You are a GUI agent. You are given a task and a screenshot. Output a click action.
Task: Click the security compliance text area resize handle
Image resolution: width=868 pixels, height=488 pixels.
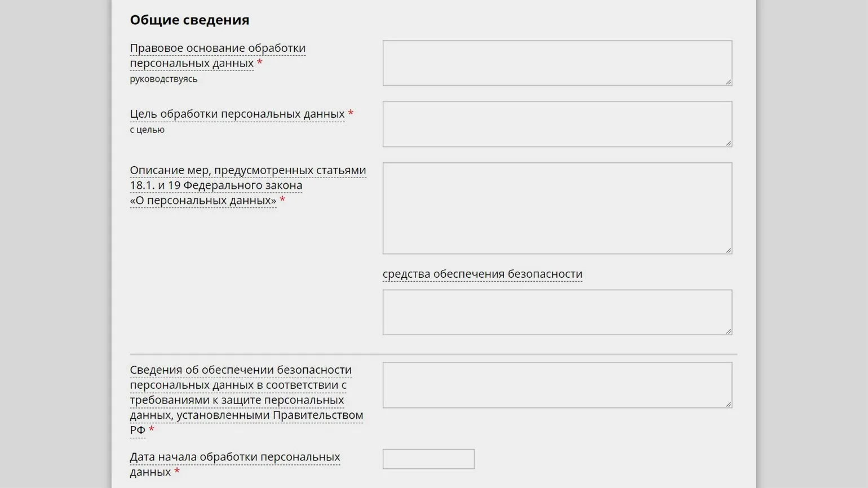click(x=728, y=404)
